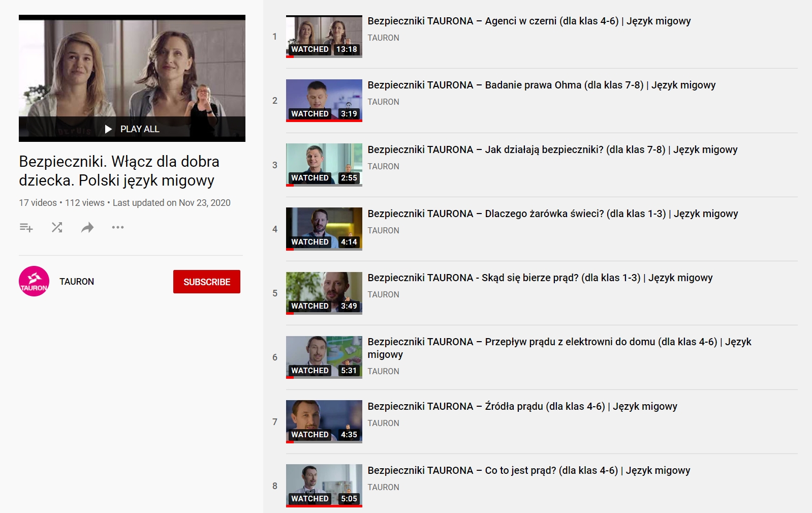Click the TAURON channel avatar logo
This screenshot has height=513, width=812.
tap(34, 281)
